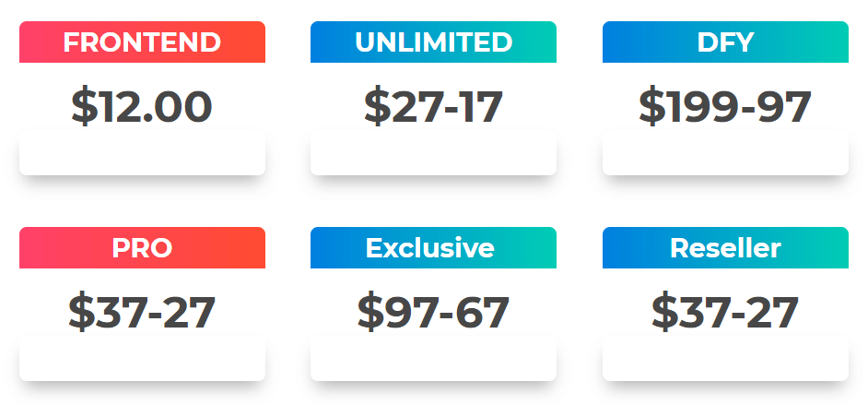This screenshot has width=868, height=405.
Task: Click blank area below Exclusive price
Action: tap(433, 357)
